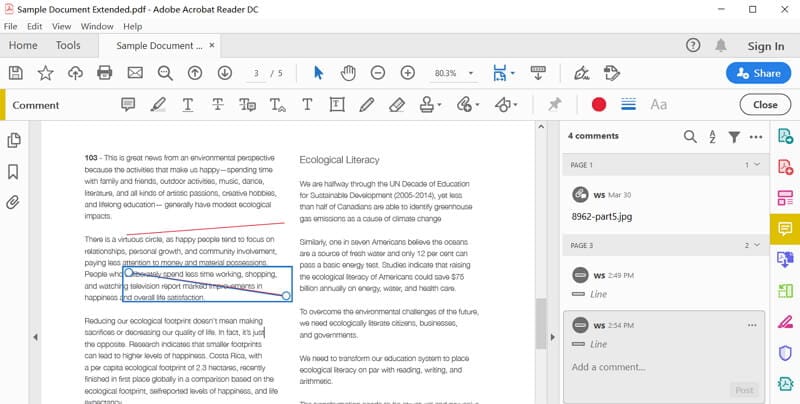The width and height of the screenshot is (800, 404).
Task: Open the Edit menu
Action: point(35,27)
